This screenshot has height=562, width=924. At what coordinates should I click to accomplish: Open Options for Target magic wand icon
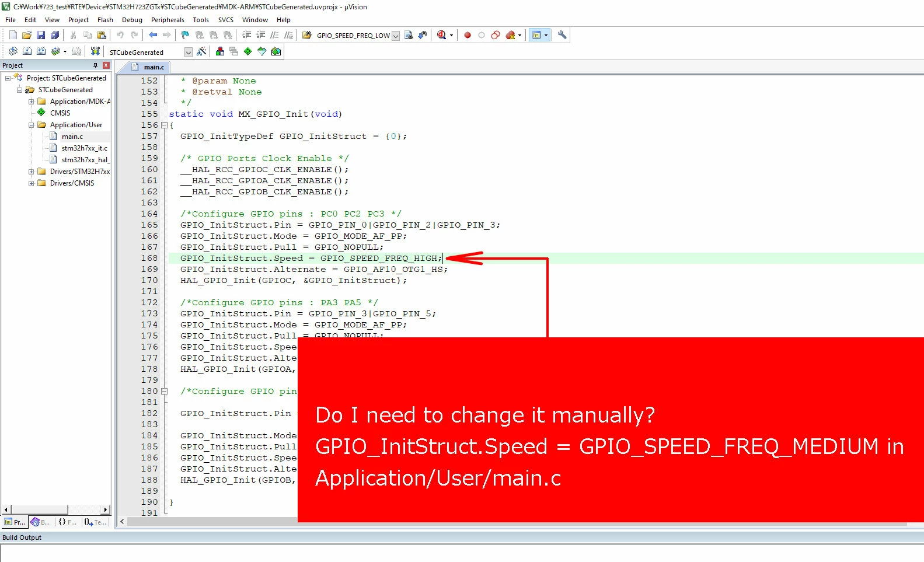[202, 51]
